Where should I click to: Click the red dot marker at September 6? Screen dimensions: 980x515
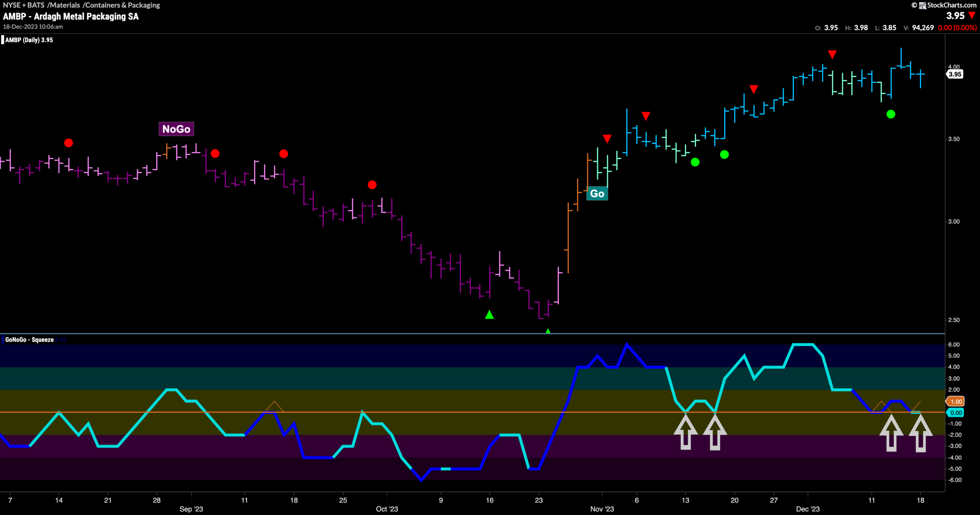pos(215,153)
